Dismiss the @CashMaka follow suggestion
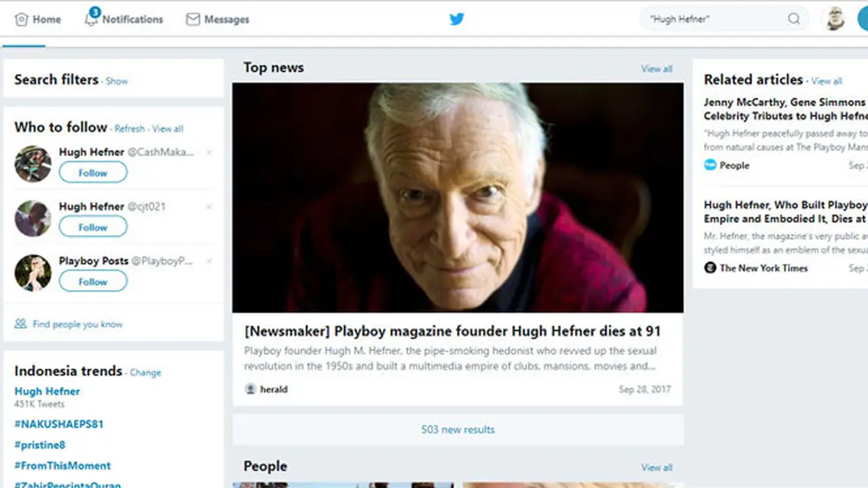The width and height of the screenshot is (868, 488). click(x=209, y=152)
